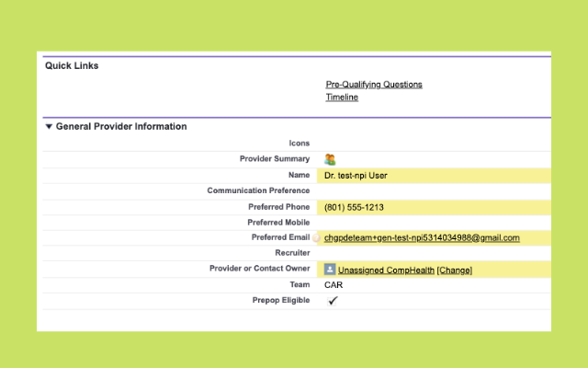Image resolution: width=588 pixels, height=368 pixels.
Task: Click the preferred email address link
Action: (422, 237)
